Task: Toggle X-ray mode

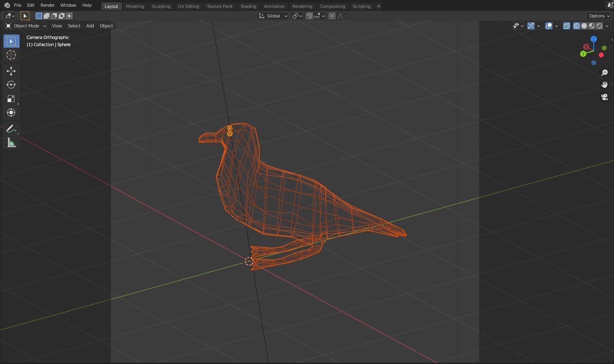Action: coord(567,26)
